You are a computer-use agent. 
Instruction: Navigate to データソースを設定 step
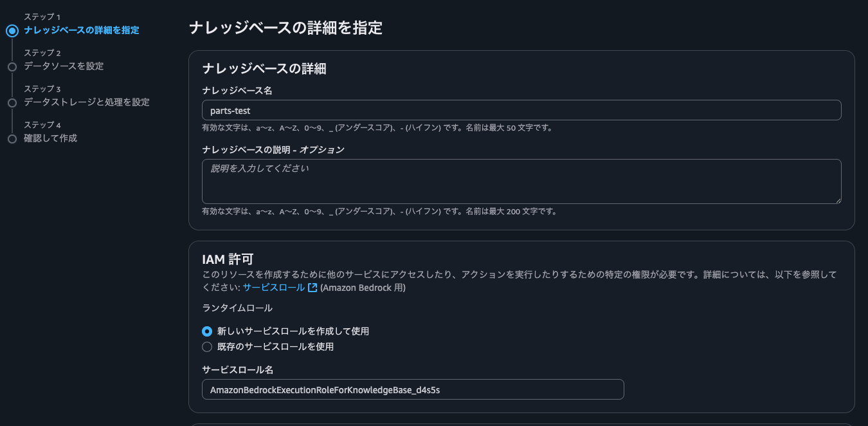coord(62,66)
